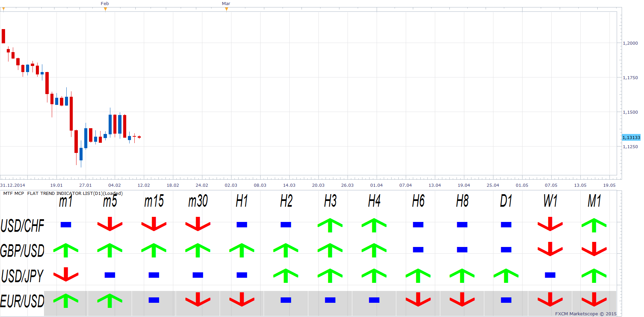Click the USD/CHF row label

pyautogui.click(x=22, y=226)
